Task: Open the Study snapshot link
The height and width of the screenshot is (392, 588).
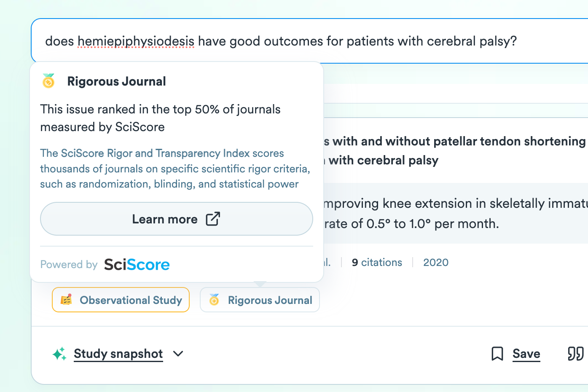Action: coord(118,354)
